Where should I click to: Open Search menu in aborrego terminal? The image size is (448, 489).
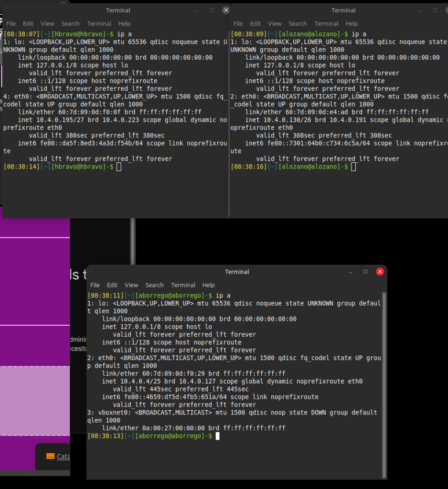coord(154,285)
